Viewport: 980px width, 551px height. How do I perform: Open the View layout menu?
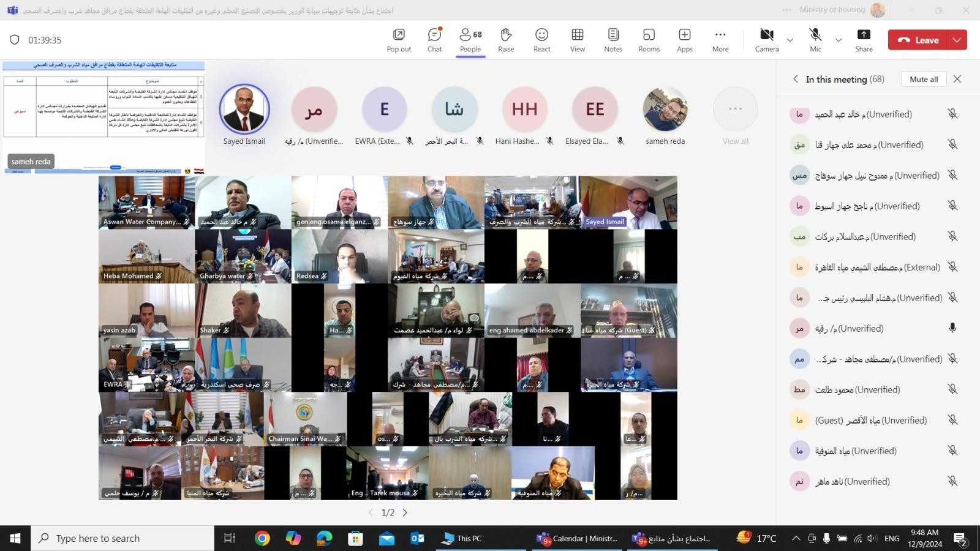[578, 40]
